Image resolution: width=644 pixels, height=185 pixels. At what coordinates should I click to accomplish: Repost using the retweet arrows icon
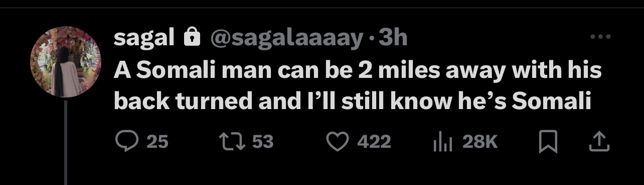coord(233,142)
